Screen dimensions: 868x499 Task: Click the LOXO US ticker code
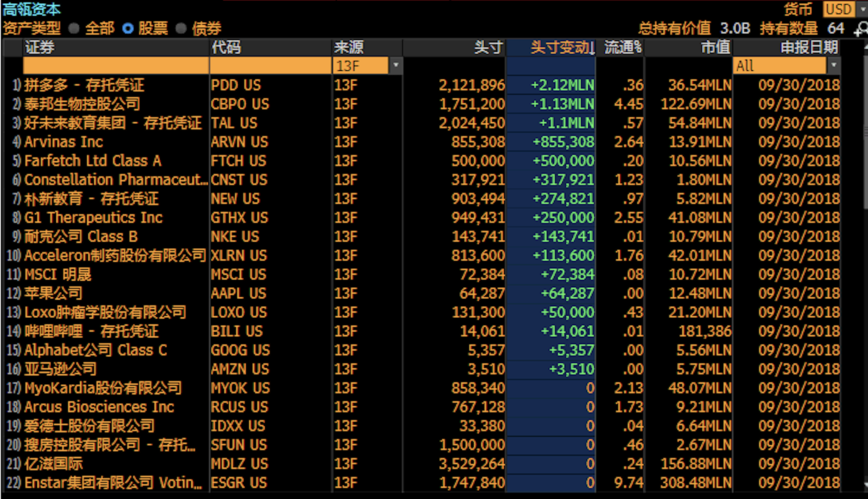coord(239,312)
